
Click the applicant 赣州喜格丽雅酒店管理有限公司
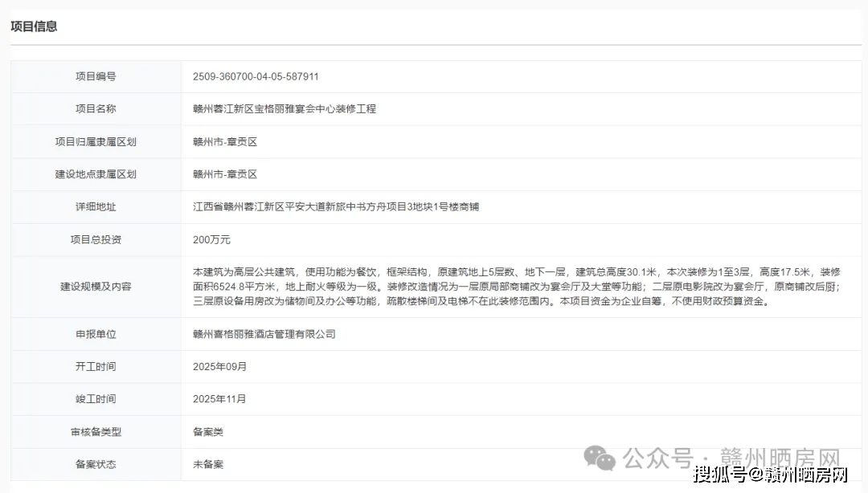point(264,334)
